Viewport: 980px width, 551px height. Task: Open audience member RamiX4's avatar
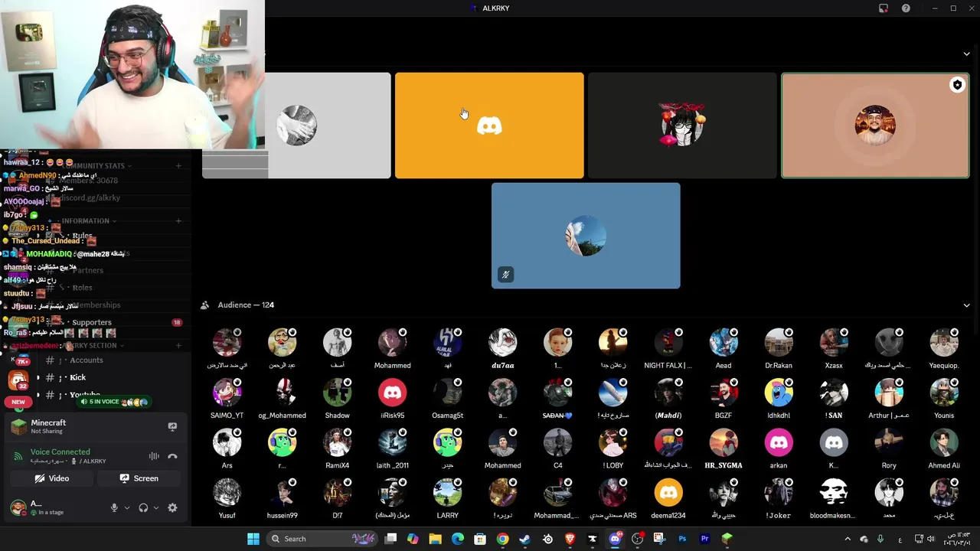tap(337, 442)
